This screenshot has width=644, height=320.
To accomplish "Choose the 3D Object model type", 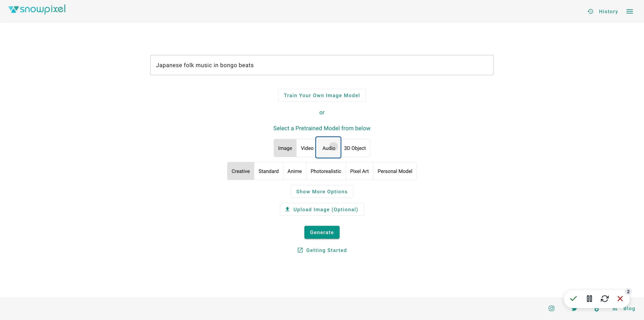I will pyautogui.click(x=355, y=148).
